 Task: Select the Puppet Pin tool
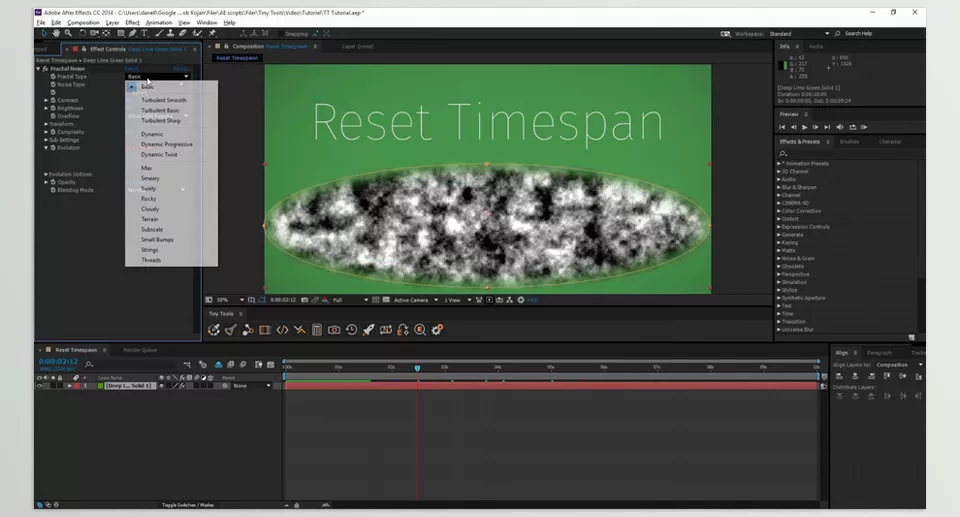212,33
